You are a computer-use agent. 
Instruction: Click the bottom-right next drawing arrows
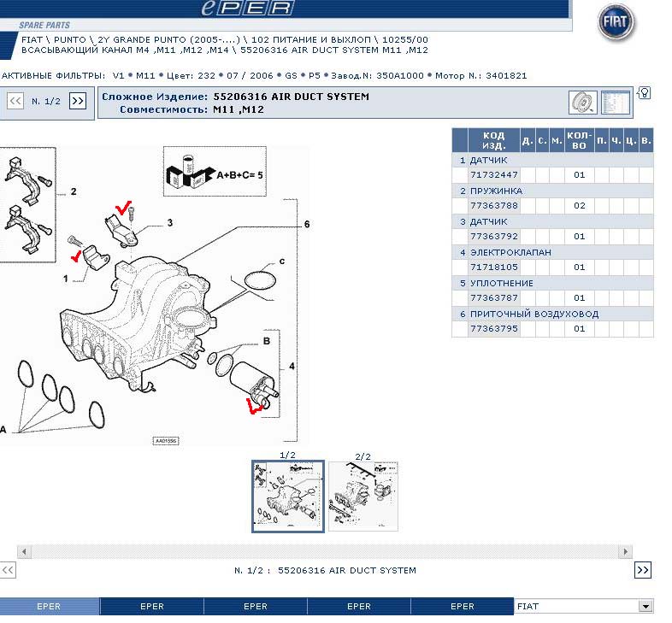(x=643, y=570)
